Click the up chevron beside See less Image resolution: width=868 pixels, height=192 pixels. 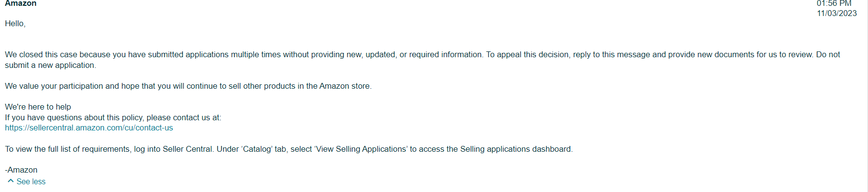click(11, 181)
